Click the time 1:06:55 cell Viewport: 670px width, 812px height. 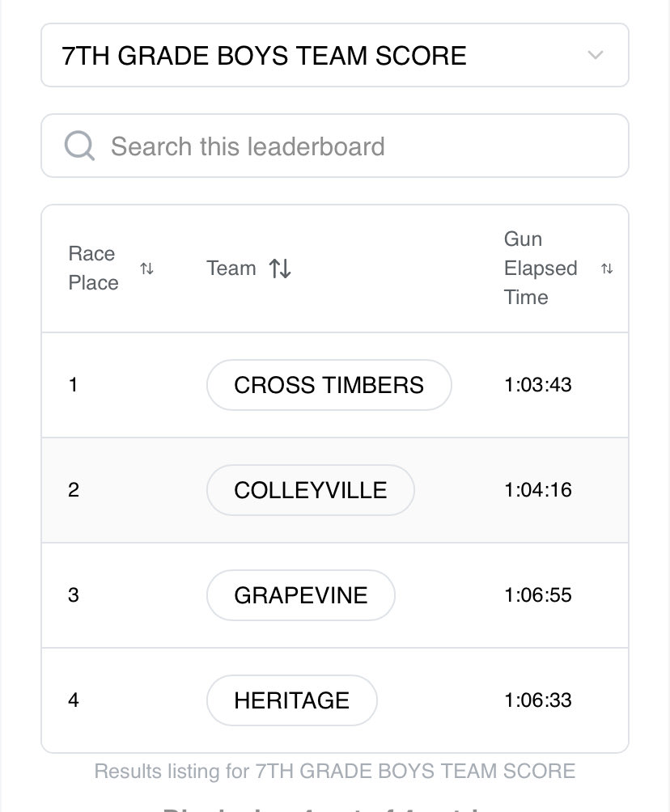(538, 595)
